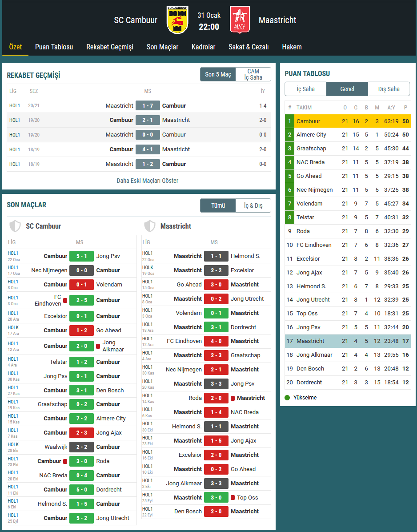Click the green Yükselme legend dot
Image resolution: width=417 pixels, height=532 pixels.
tap(288, 398)
